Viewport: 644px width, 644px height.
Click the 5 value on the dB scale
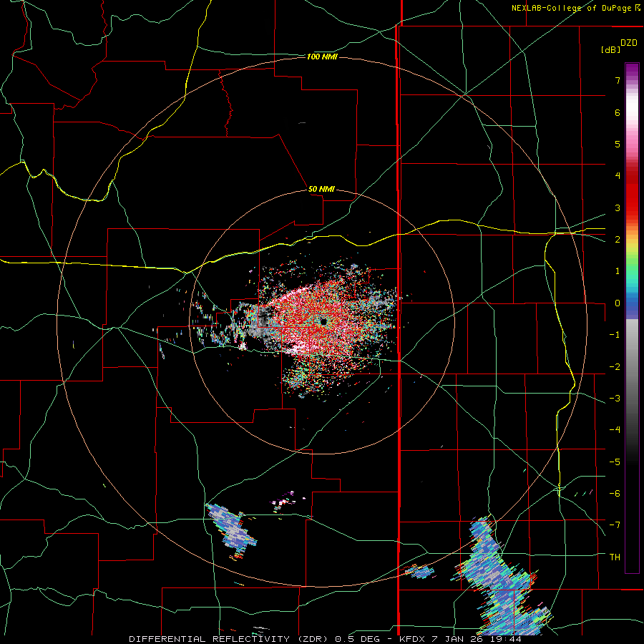pos(618,144)
